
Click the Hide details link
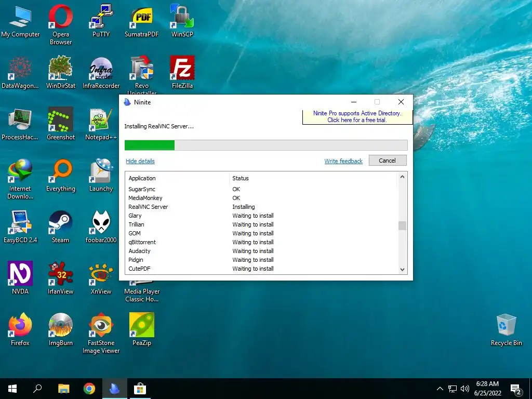click(140, 161)
